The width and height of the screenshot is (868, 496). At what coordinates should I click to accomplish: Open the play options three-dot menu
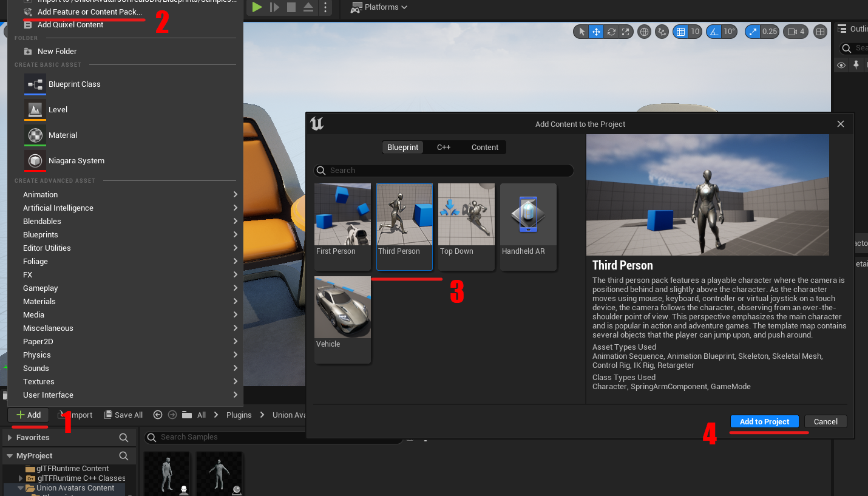click(325, 7)
